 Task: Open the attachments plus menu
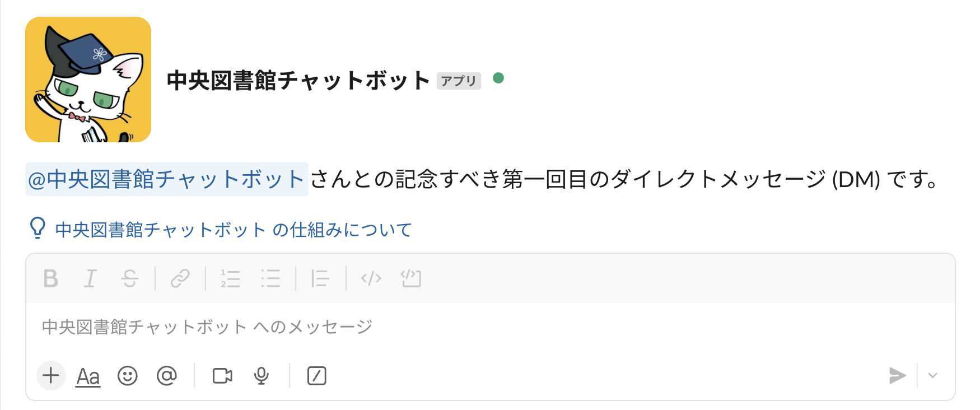click(x=51, y=375)
